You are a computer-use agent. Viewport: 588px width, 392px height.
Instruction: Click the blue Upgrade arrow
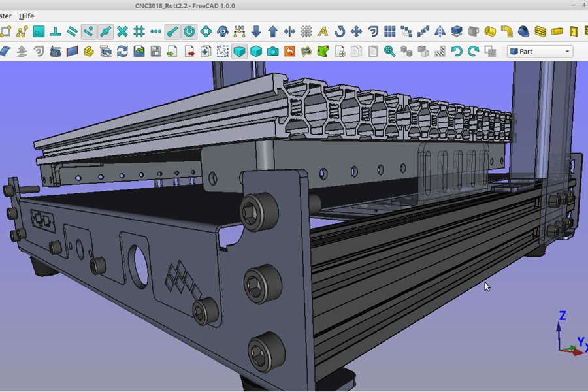point(273,31)
